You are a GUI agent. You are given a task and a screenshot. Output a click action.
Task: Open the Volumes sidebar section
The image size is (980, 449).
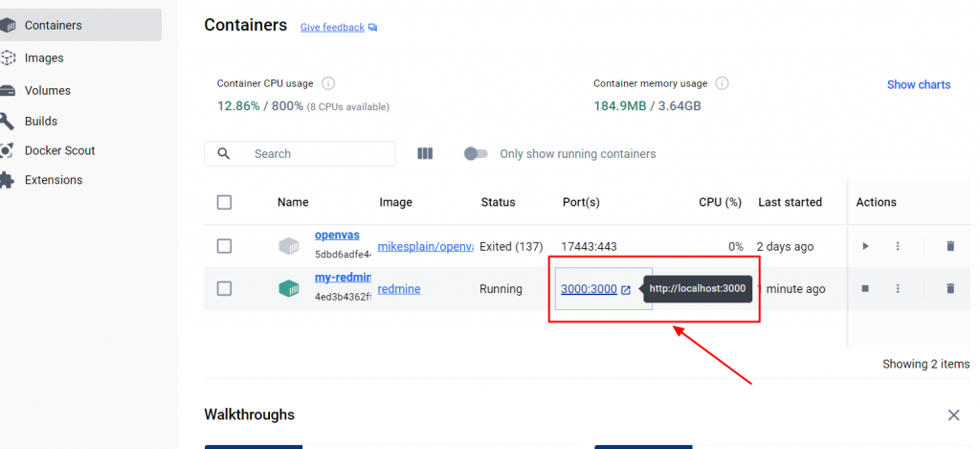(48, 90)
